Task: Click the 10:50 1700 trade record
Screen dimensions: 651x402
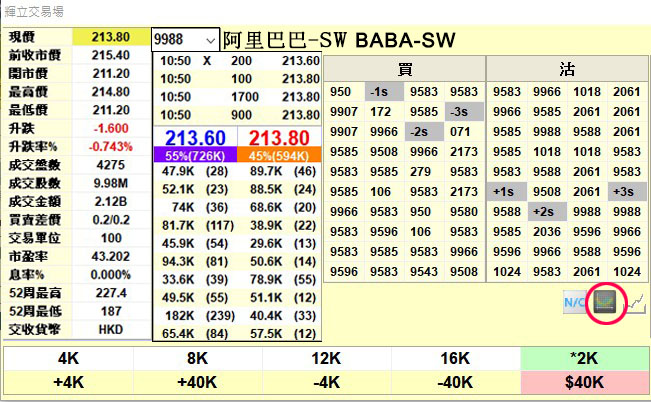Action: coord(237,97)
